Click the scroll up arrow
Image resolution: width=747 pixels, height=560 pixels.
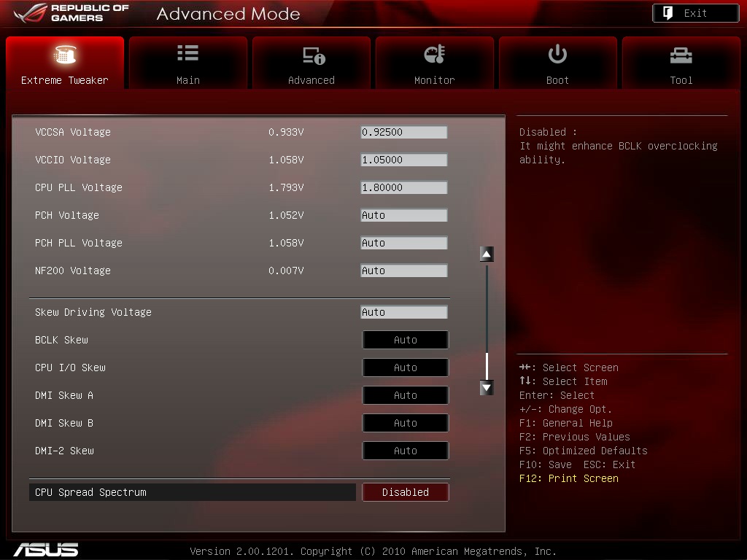[487, 254]
